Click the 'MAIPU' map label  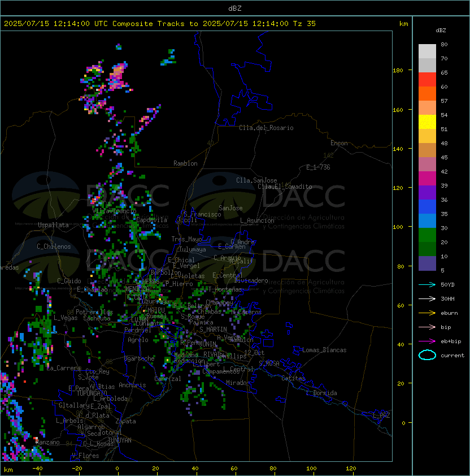(156, 310)
